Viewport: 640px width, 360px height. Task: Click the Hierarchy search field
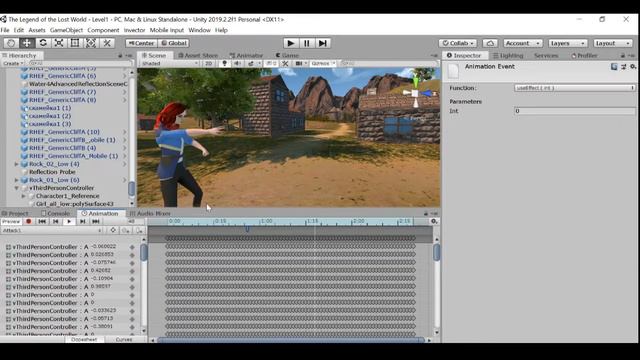[80, 64]
